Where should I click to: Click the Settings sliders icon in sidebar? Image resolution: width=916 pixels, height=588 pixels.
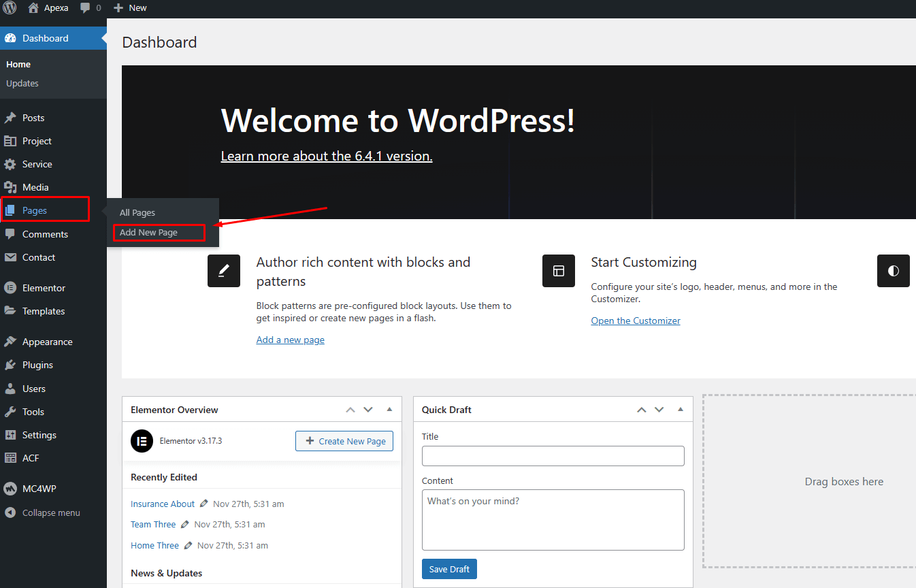tap(10, 435)
